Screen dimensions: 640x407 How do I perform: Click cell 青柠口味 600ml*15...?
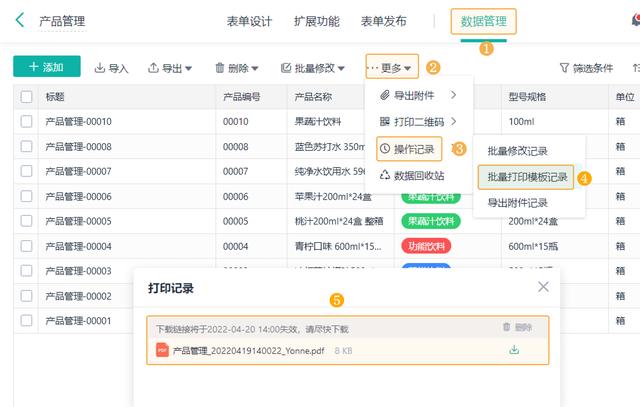click(x=338, y=246)
